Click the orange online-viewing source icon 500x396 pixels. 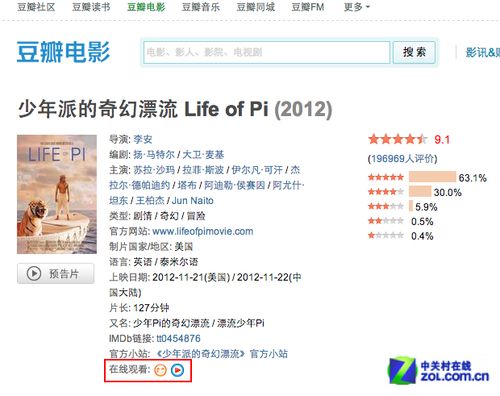[160, 370]
